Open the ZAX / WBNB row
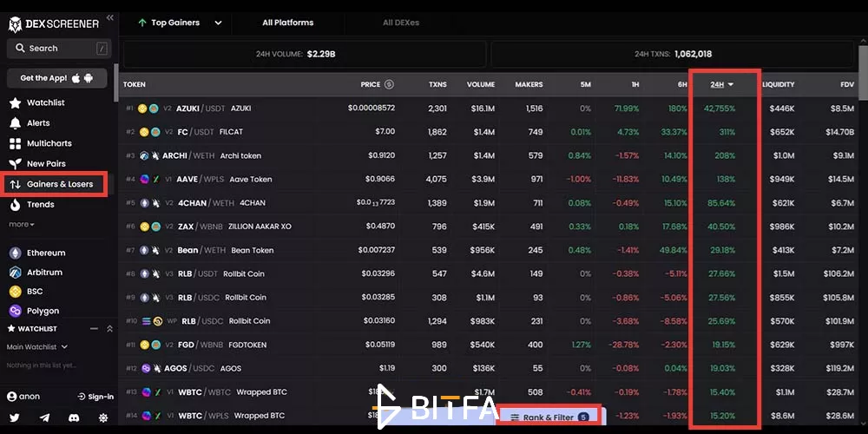This screenshot has height=434, width=868. [x=490, y=227]
